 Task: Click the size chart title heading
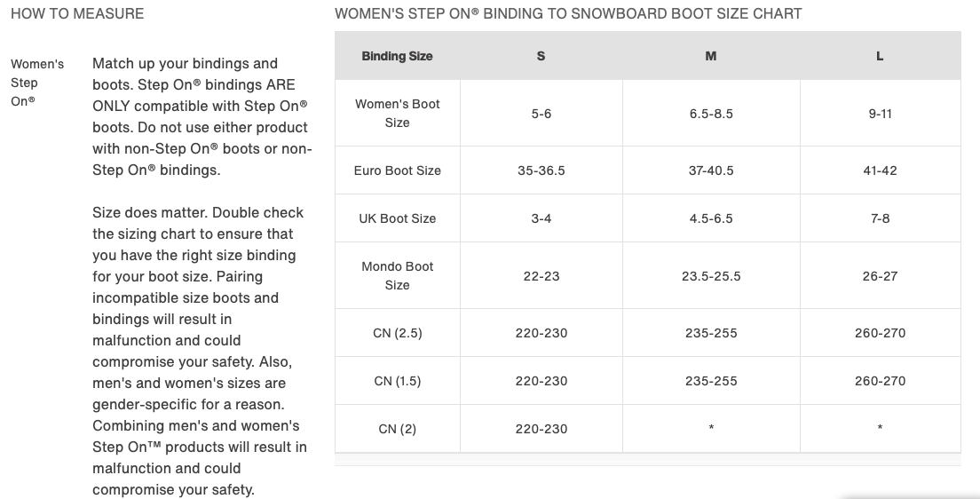click(x=568, y=13)
